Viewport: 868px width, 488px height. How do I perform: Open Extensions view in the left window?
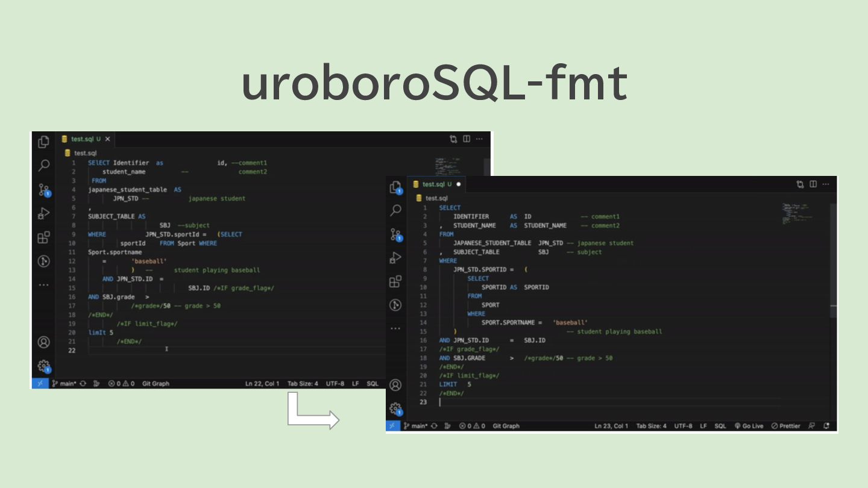tap(43, 237)
